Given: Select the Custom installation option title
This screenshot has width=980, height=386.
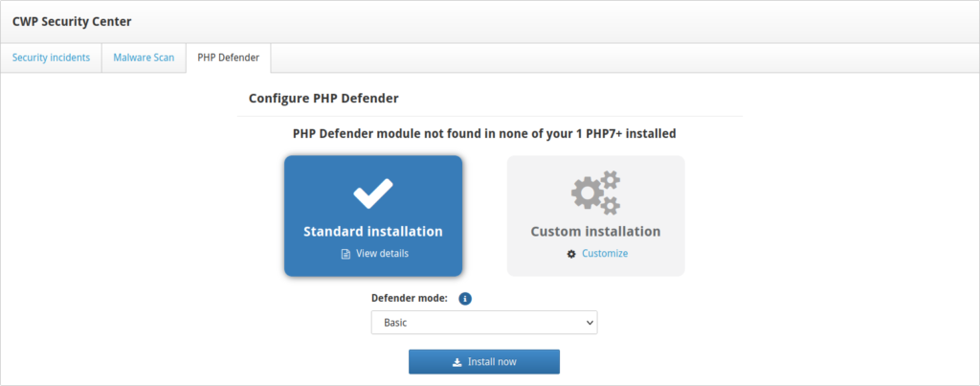Looking at the screenshot, I should point(595,232).
